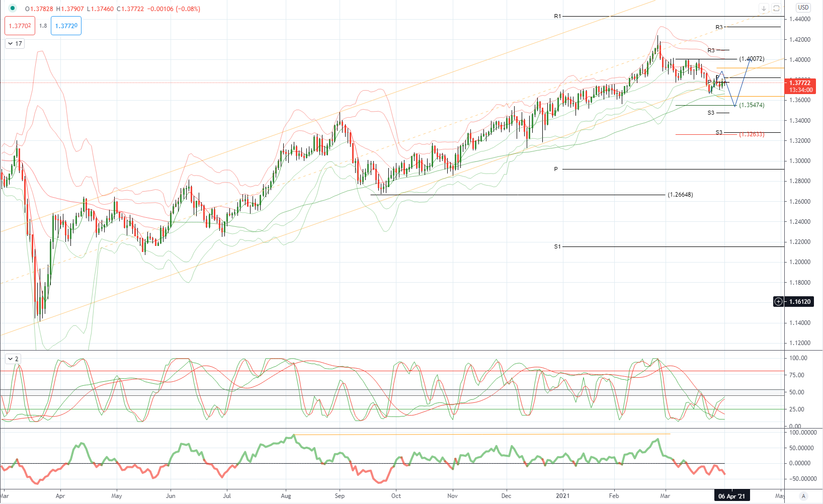Click the 1.40072 price level label
Screen dimensions: 823x504
click(x=752, y=59)
